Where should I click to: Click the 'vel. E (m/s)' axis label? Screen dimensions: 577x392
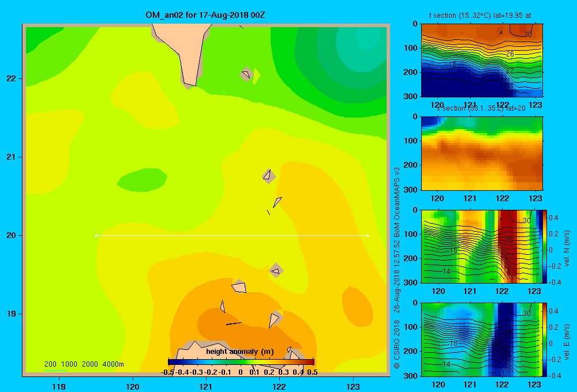[x=567, y=341]
